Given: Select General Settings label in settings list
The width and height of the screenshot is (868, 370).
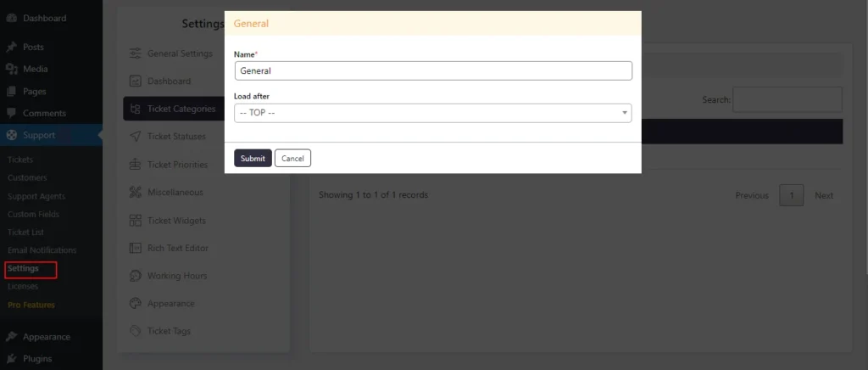Looking at the screenshot, I should coord(180,53).
